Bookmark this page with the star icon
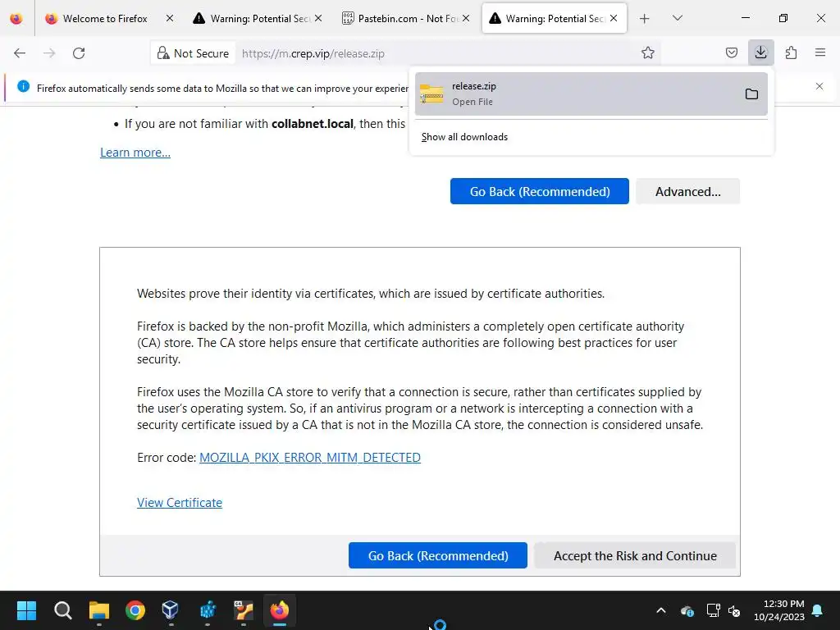The width and height of the screenshot is (840, 630). pyautogui.click(x=648, y=53)
